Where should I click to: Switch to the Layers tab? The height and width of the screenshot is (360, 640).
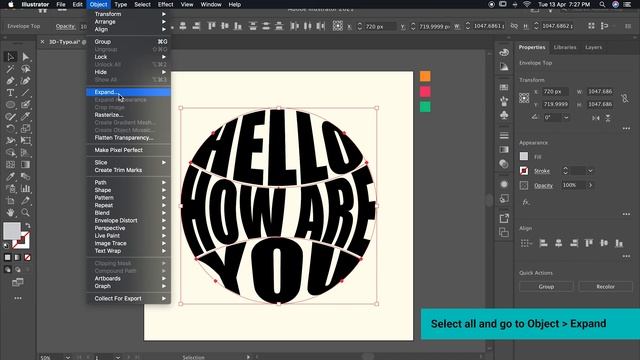(x=593, y=47)
